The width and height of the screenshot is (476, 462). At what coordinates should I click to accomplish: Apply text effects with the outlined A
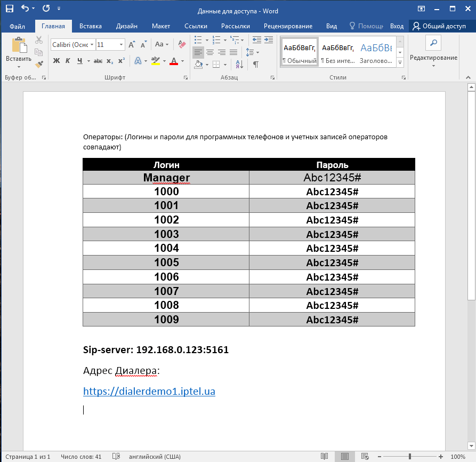(138, 61)
